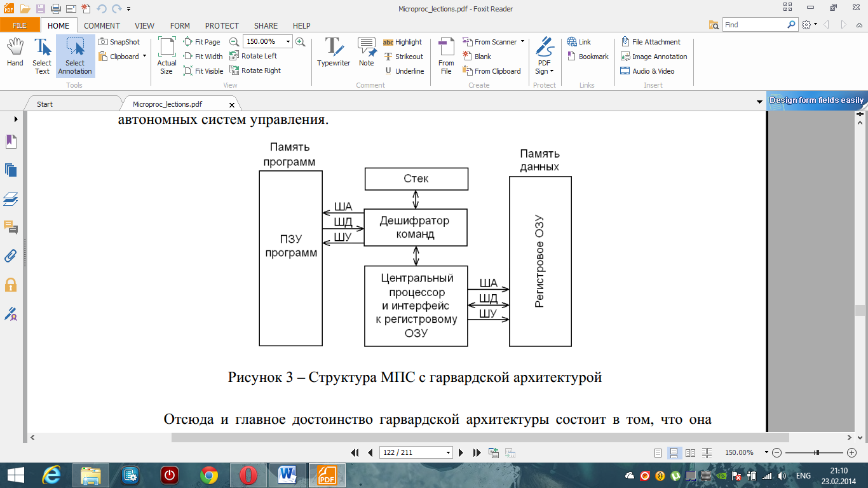Image resolution: width=868 pixels, height=488 pixels.
Task: Open the Digital Signatures side panel
Action: [x=11, y=313]
